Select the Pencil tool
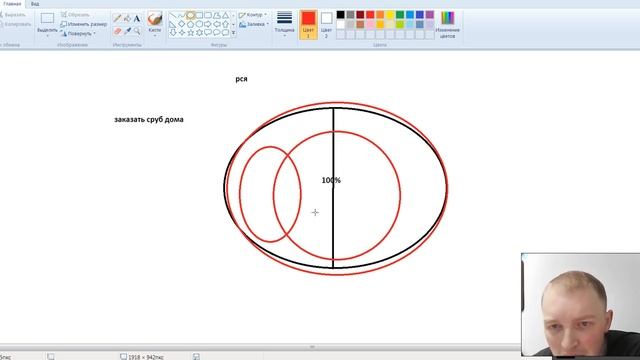Screen dimensions: 640x360 tap(118, 18)
